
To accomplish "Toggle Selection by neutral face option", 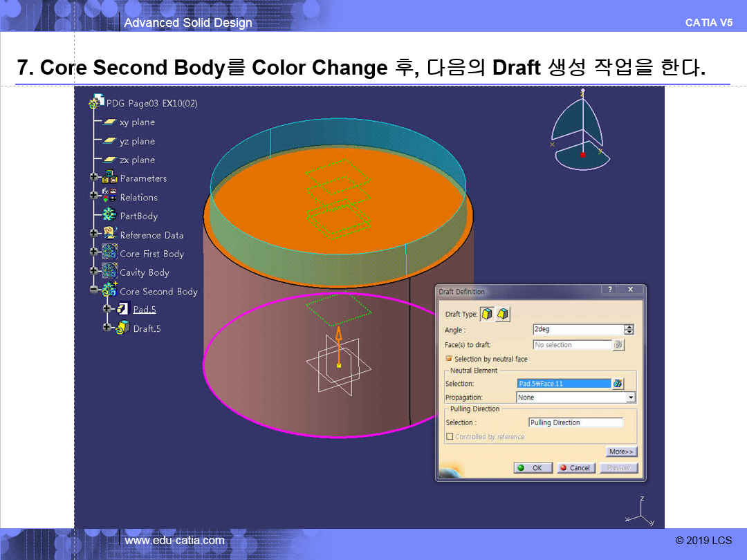I will pos(449,359).
